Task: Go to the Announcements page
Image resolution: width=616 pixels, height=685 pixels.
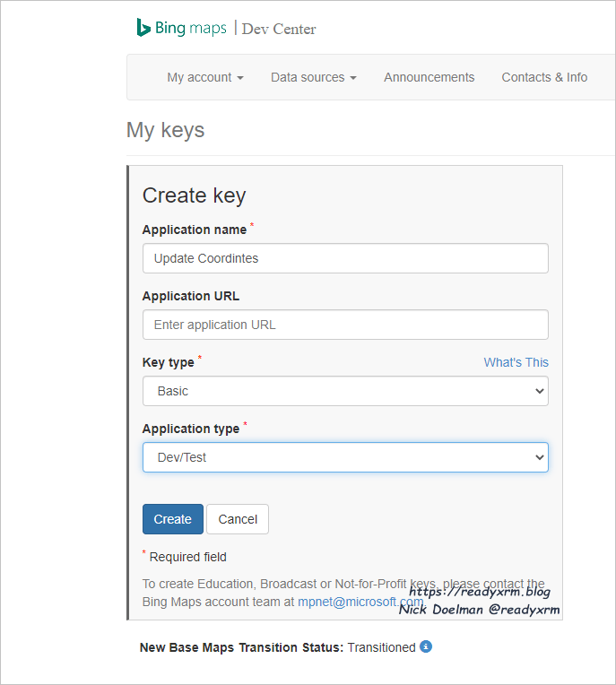Action: pos(429,77)
